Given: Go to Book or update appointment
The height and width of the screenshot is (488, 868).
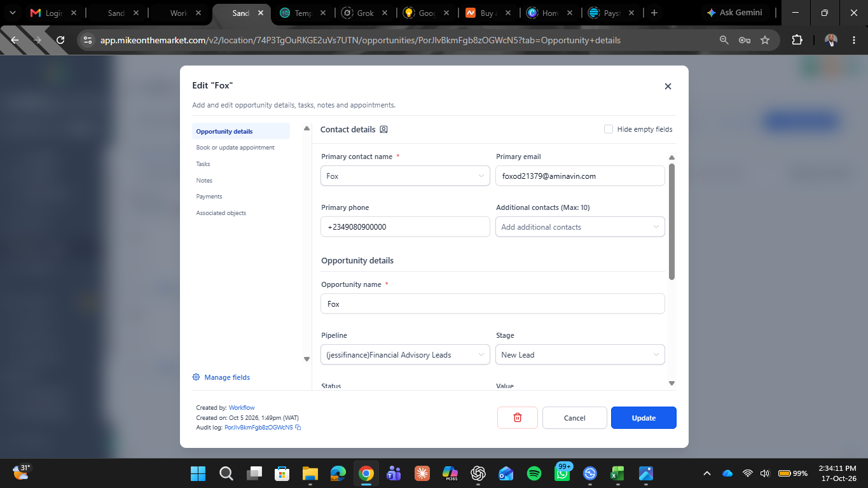Looking at the screenshot, I should [235, 148].
